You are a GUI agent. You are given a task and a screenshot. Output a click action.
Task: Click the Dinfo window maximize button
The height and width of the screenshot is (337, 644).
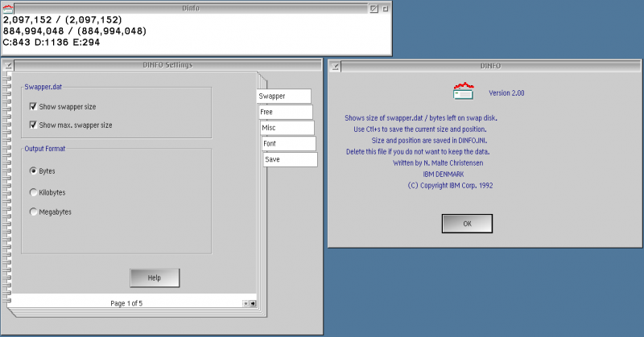(386, 8)
